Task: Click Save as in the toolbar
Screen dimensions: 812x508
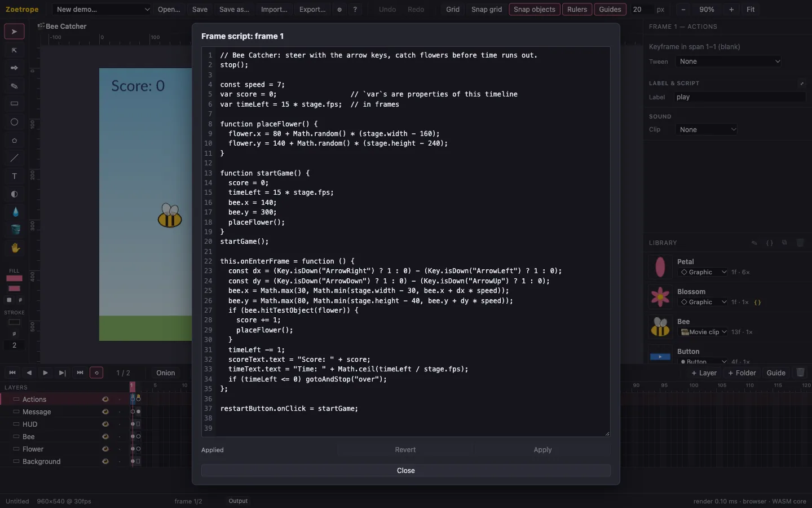Action: coord(234,10)
